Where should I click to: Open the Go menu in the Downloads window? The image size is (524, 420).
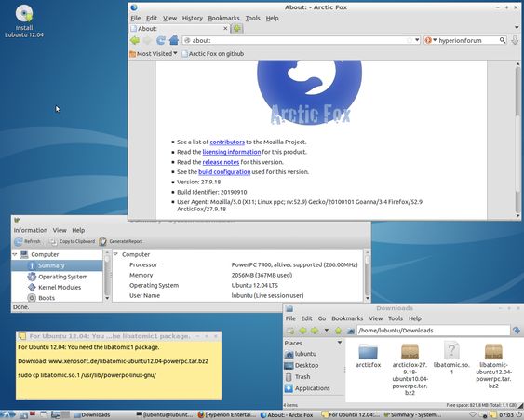(x=322, y=318)
